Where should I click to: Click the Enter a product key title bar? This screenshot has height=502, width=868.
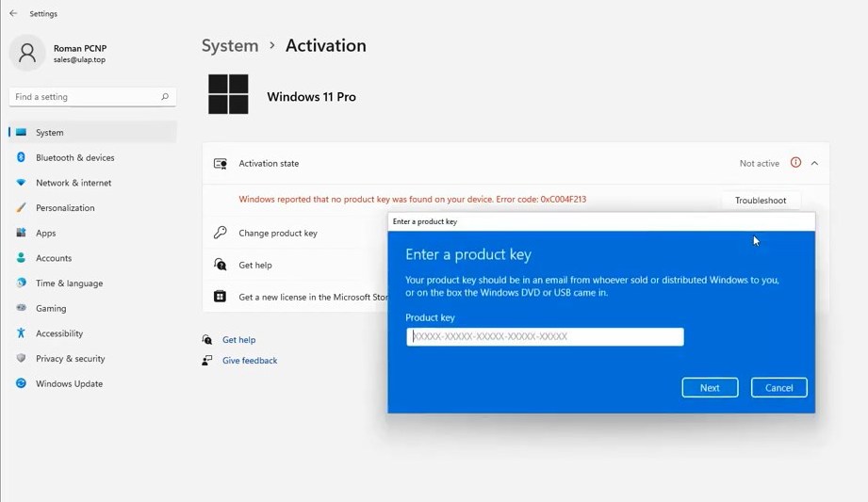tap(601, 221)
